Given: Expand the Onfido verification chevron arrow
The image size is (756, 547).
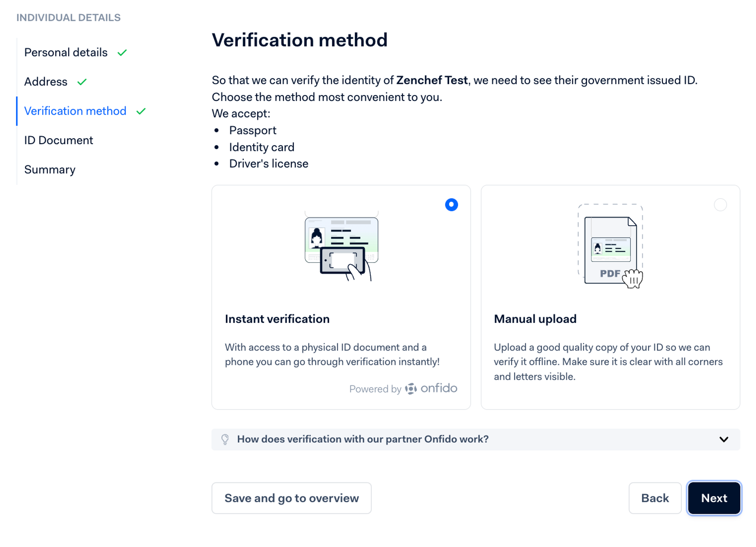Looking at the screenshot, I should click(x=723, y=439).
